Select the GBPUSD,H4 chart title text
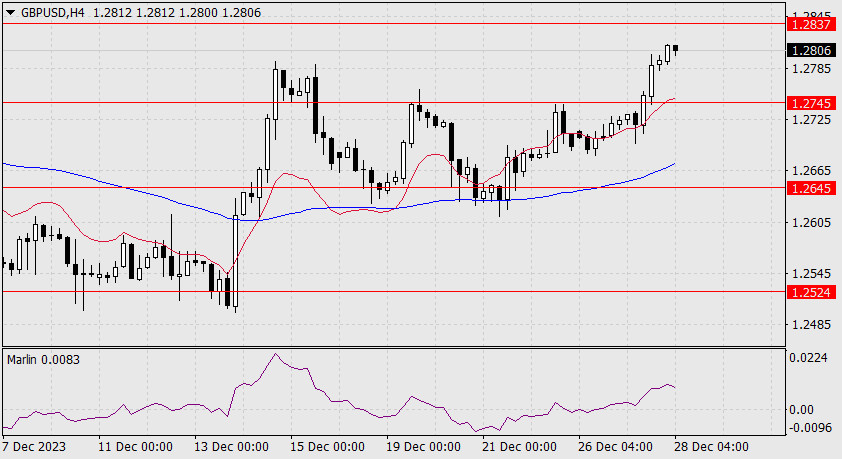Image resolution: width=842 pixels, height=459 pixels. click(x=53, y=12)
